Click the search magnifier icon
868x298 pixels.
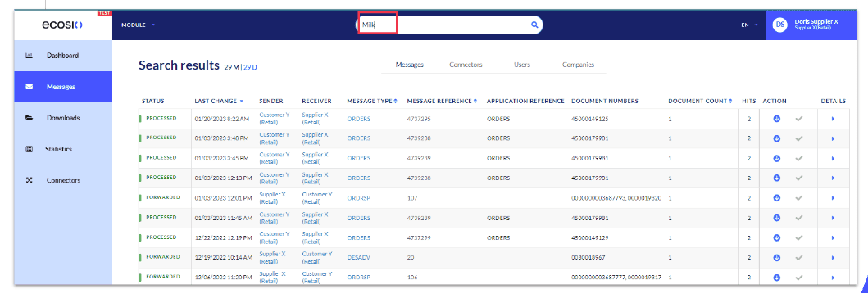[x=534, y=25]
